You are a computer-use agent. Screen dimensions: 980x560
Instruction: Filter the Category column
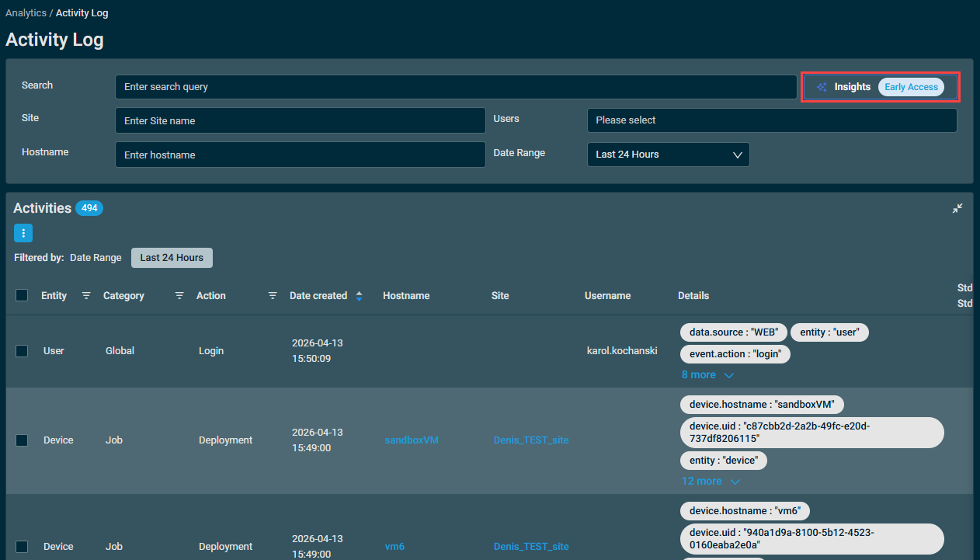pos(179,296)
